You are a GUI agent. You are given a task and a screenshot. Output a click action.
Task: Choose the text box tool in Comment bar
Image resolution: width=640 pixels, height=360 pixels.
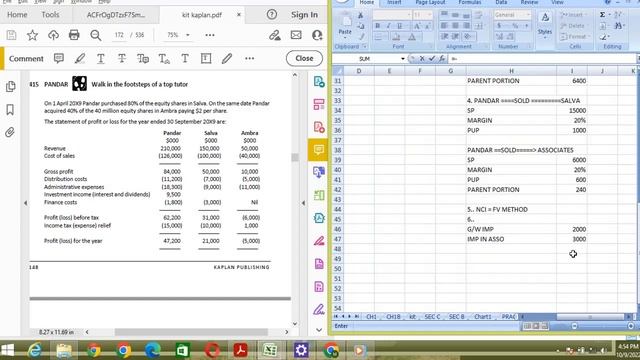pyautogui.click(x=206, y=58)
